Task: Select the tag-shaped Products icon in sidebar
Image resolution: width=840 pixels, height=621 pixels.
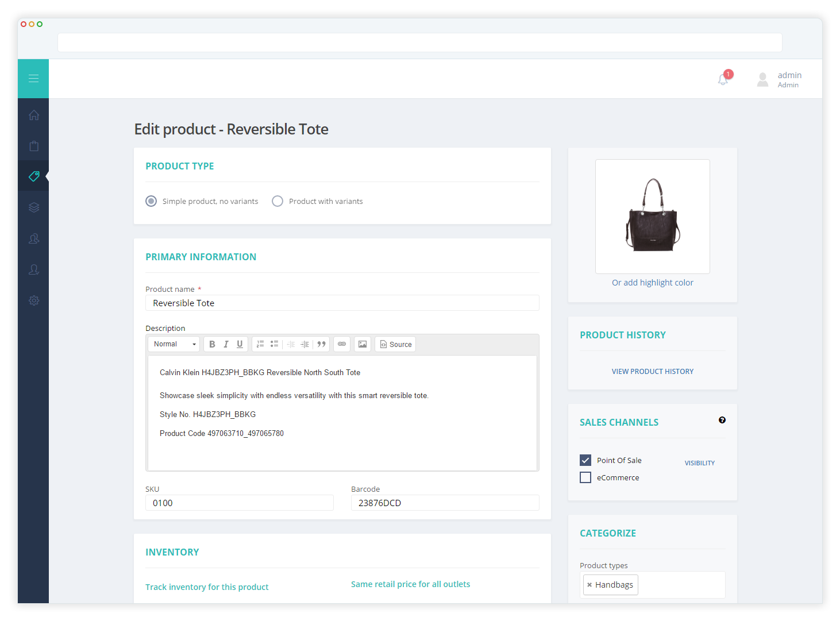Action: pos(33,176)
